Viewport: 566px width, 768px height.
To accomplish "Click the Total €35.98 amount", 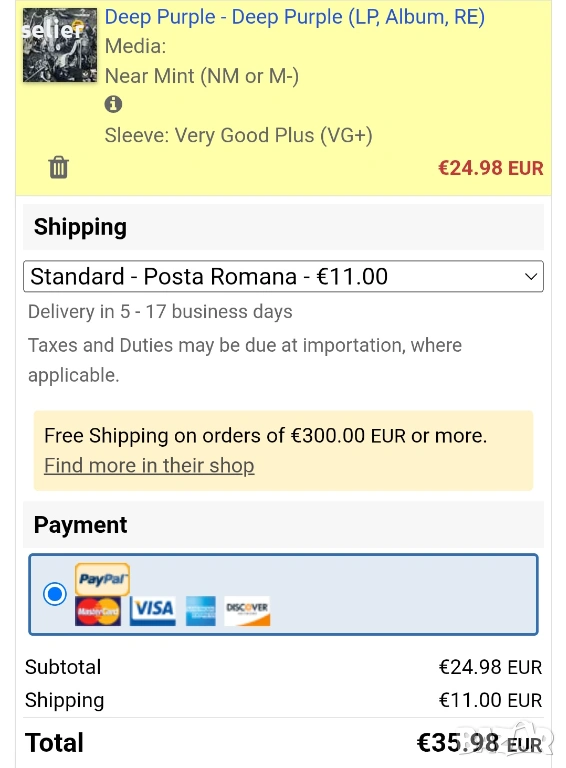I will pos(479,743).
